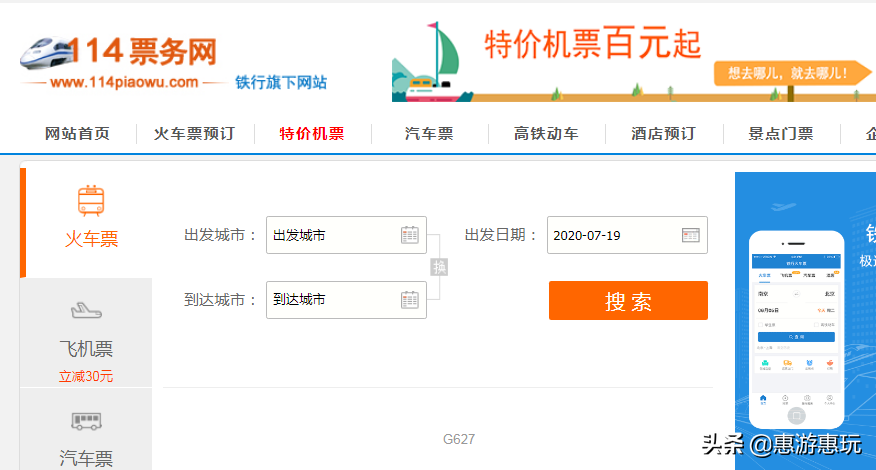The image size is (876, 470).
Task: Click the 到达城市 input field
Action: [334, 299]
